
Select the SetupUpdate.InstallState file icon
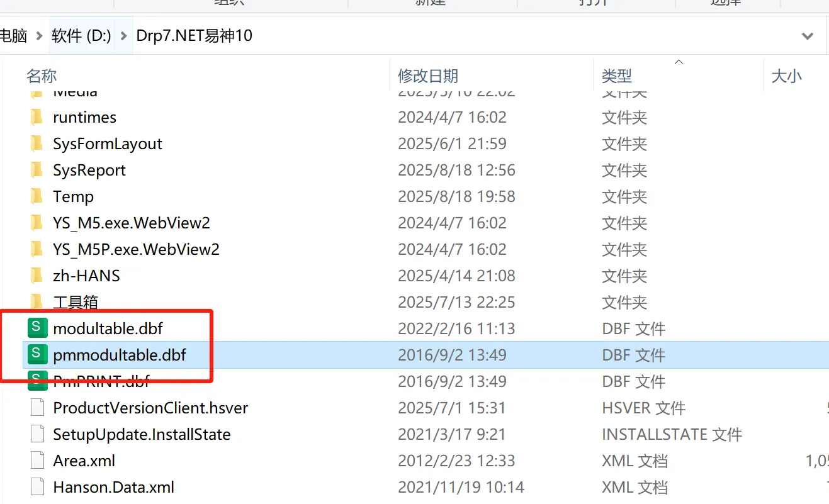click(x=37, y=434)
